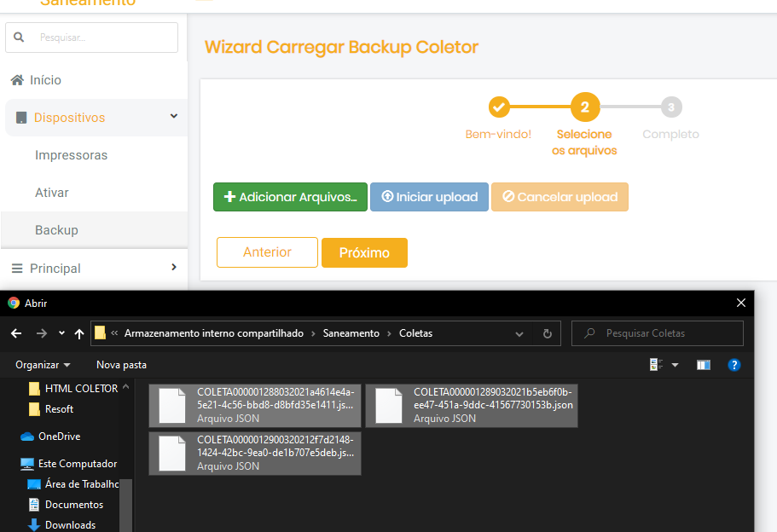Open the Impressoras submenu item
This screenshot has height=532, width=777.
pyautogui.click(x=71, y=155)
